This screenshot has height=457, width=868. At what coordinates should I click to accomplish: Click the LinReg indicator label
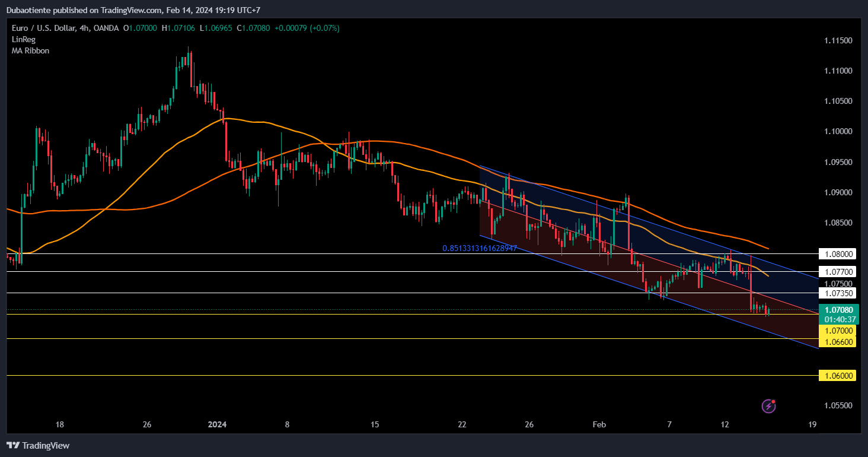pyautogui.click(x=24, y=39)
